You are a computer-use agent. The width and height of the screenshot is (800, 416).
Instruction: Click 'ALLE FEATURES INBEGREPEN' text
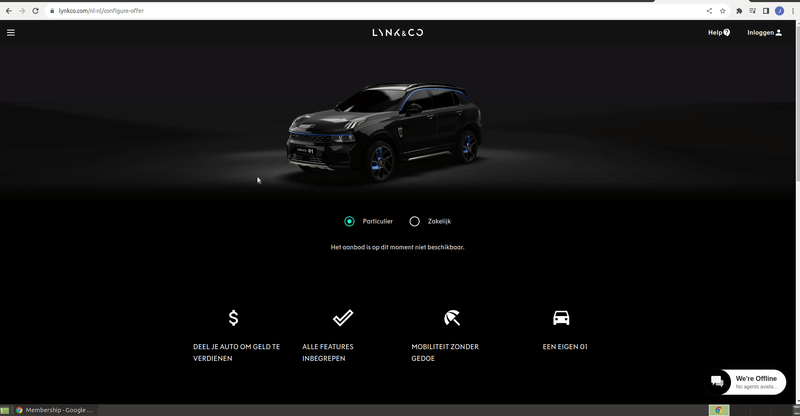click(328, 353)
